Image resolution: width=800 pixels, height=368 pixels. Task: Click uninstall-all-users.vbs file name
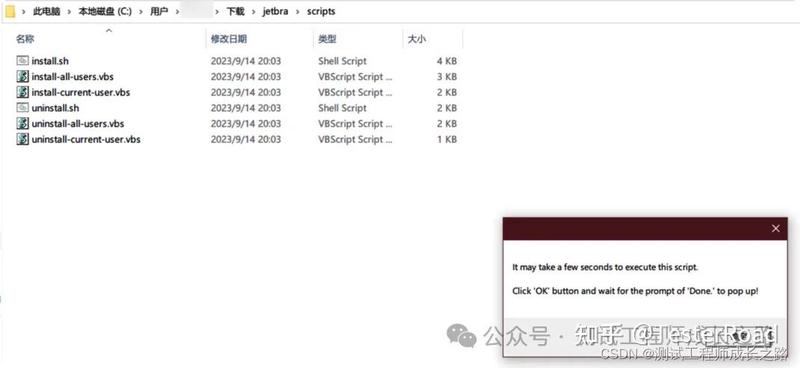(x=78, y=124)
